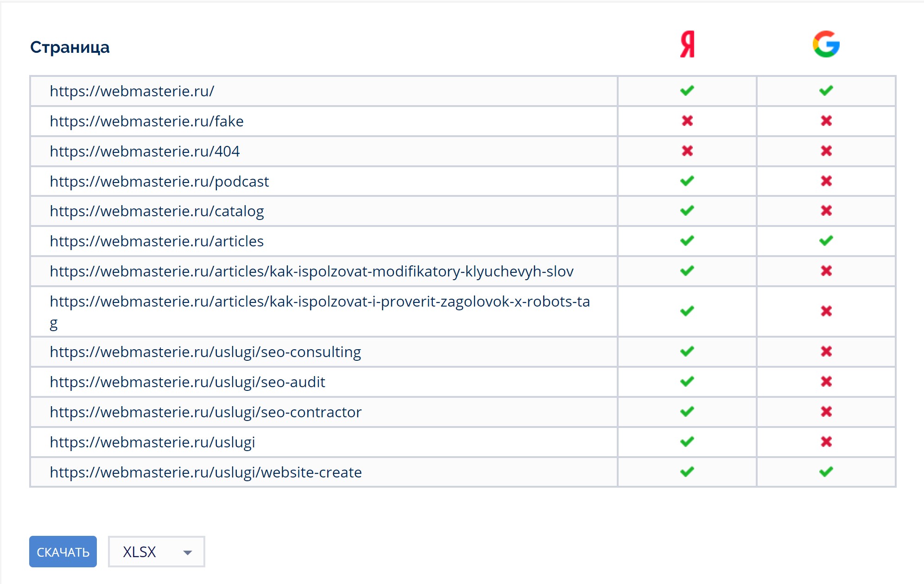The width and height of the screenshot is (924, 584).
Task: Click Google green checkmark for /articles row
Action: pos(826,241)
